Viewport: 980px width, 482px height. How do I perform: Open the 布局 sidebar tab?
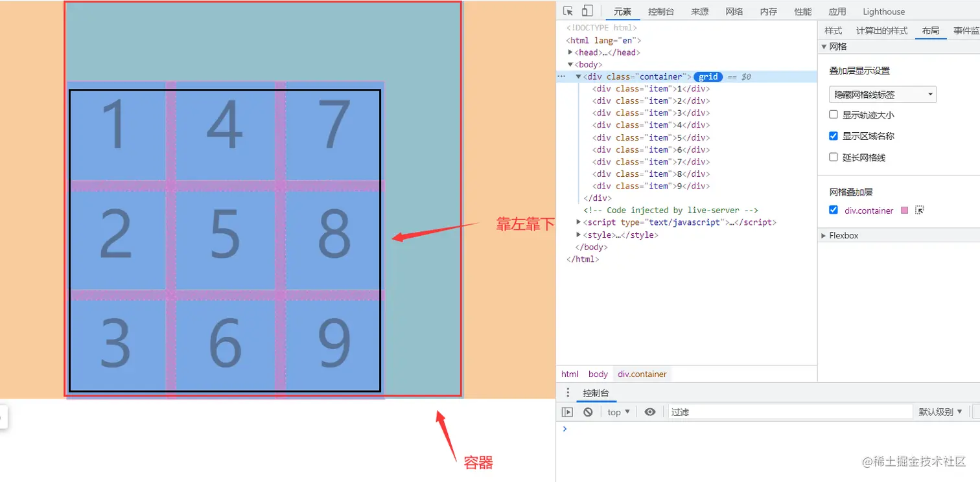[931, 30]
